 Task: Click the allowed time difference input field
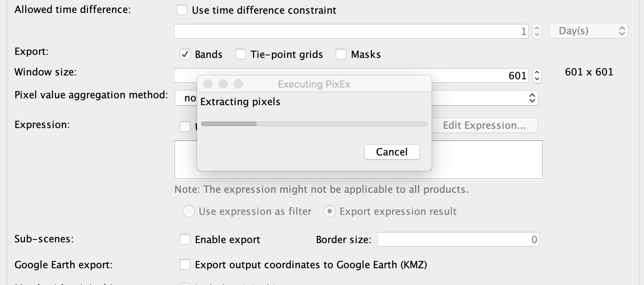(x=351, y=31)
